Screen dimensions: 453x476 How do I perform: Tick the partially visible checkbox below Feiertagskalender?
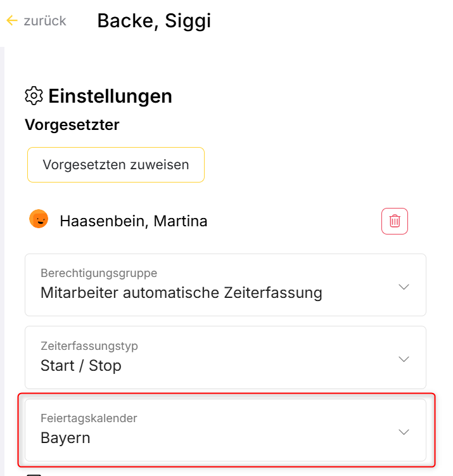click(34, 473)
